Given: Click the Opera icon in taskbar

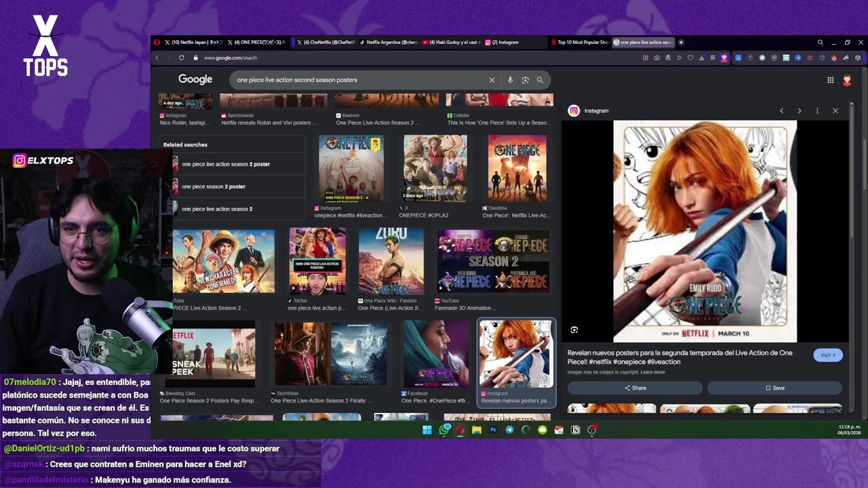Looking at the screenshot, I should [x=460, y=430].
